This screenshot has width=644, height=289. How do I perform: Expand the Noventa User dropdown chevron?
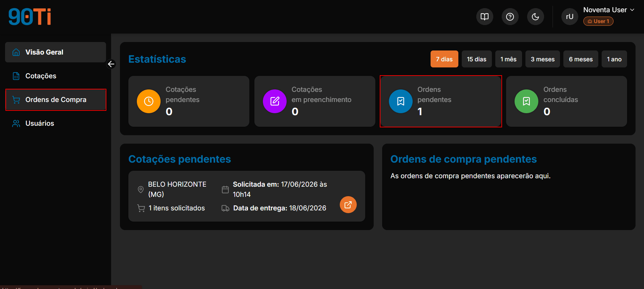[x=632, y=10]
